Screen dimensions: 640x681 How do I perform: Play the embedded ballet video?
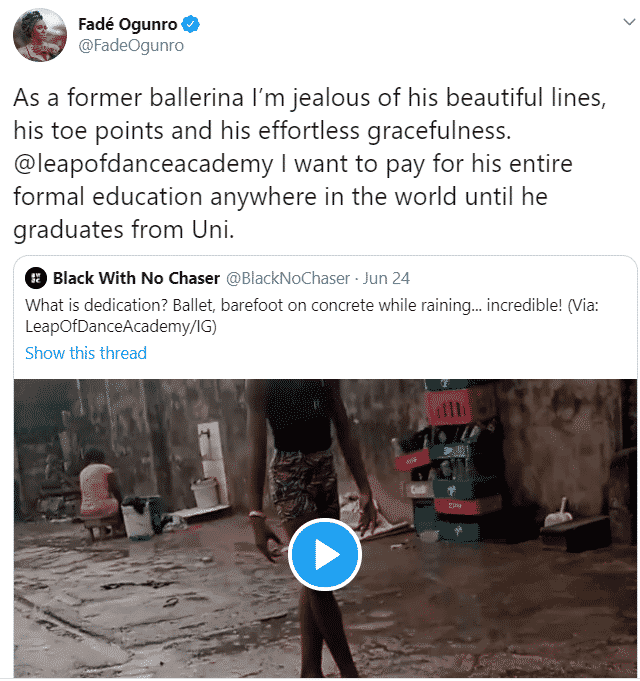(324, 555)
